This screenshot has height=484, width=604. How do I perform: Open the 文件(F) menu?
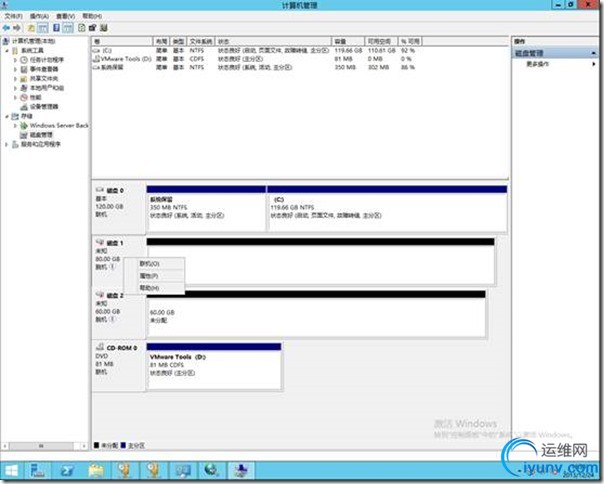point(13,16)
